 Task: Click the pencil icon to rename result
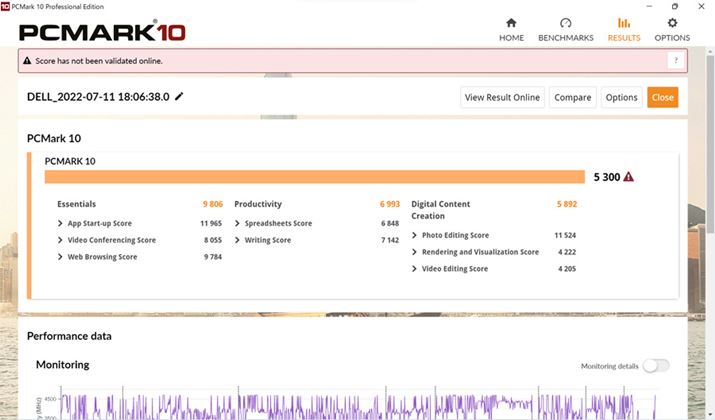click(x=180, y=97)
